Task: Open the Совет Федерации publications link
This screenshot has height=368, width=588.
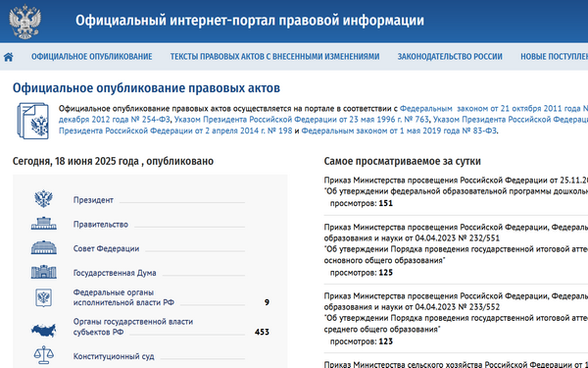Action: (106, 248)
